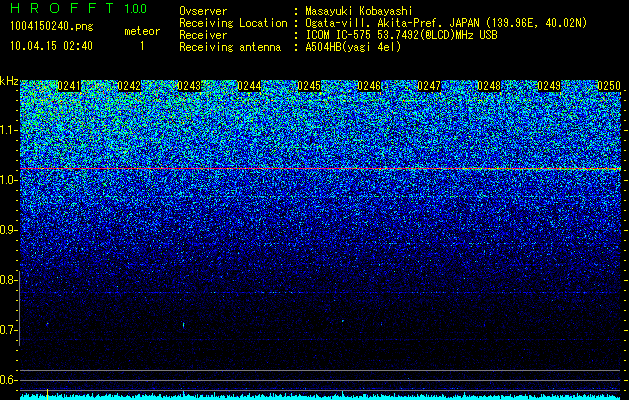Click the 0.7 kHz axis label
Screen dimensions: 629x400
pyautogui.click(x=8, y=330)
